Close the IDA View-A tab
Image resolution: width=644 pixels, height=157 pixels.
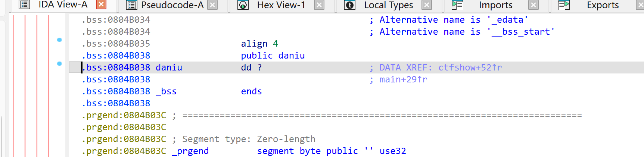pos(101,5)
